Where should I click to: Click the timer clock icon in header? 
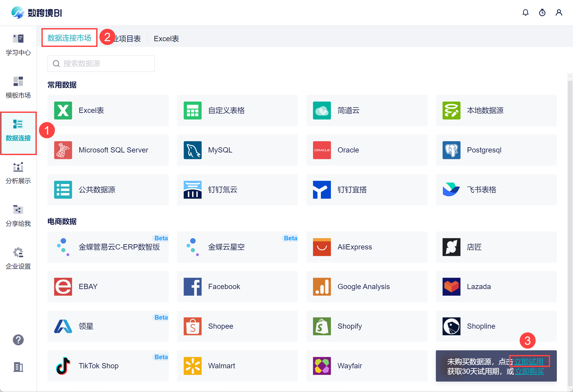pos(542,13)
